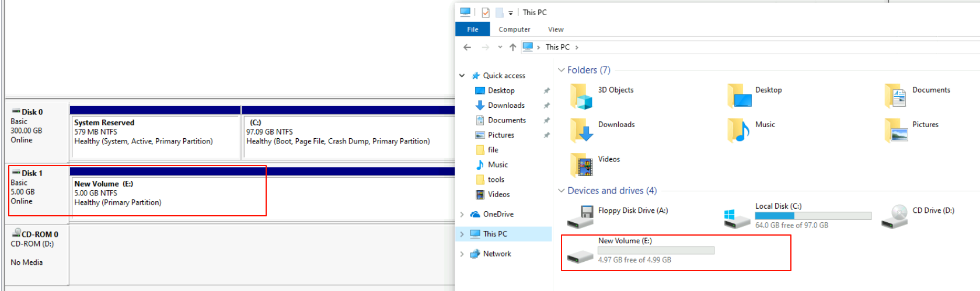Select the tools folder in sidebar

(x=496, y=180)
